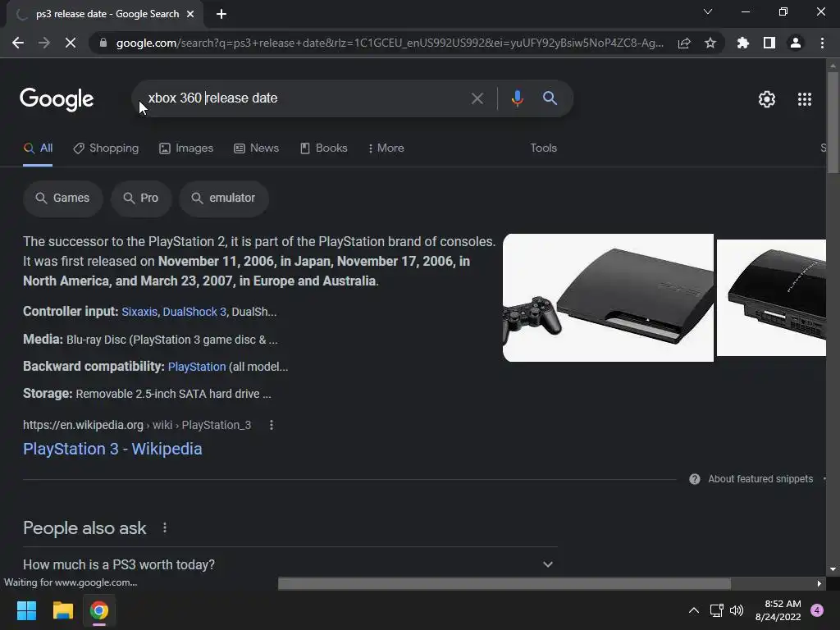This screenshot has height=630, width=840.
Task: Go back to the previous page
Action: (x=18, y=43)
